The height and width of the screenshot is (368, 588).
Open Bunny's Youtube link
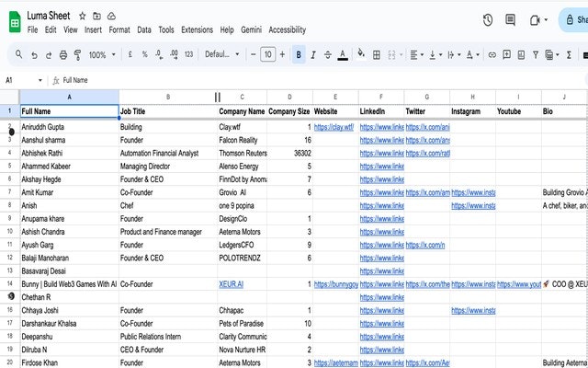pyautogui.click(x=519, y=284)
